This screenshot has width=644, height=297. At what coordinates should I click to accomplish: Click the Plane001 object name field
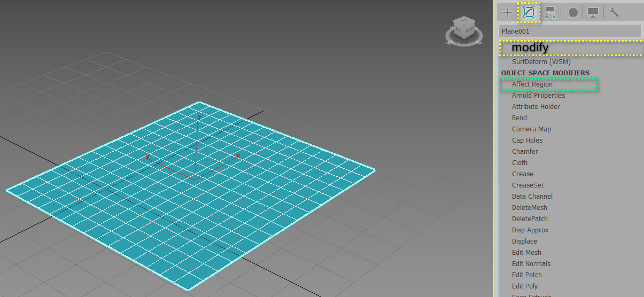pyautogui.click(x=569, y=31)
